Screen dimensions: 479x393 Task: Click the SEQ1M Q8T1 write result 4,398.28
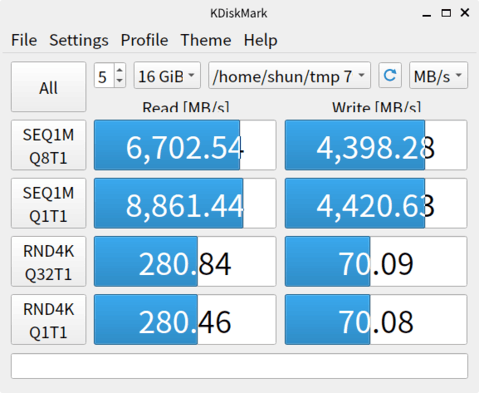click(x=376, y=145)
